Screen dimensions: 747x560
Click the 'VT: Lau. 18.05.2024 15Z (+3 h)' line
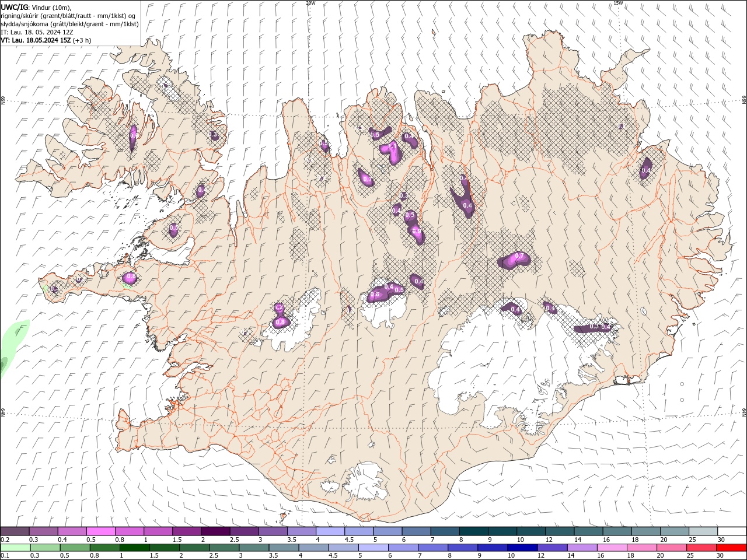point(46,40)
